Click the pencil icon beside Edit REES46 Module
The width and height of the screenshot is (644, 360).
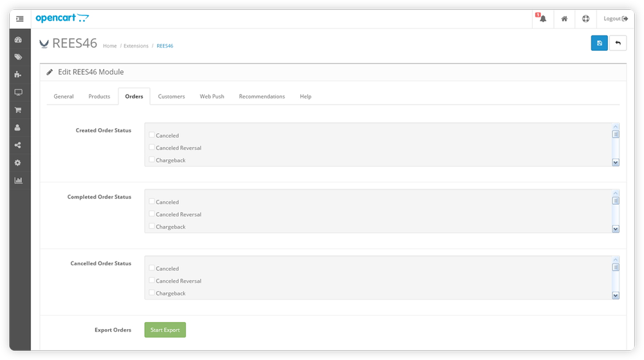click(x=50, y=72)
